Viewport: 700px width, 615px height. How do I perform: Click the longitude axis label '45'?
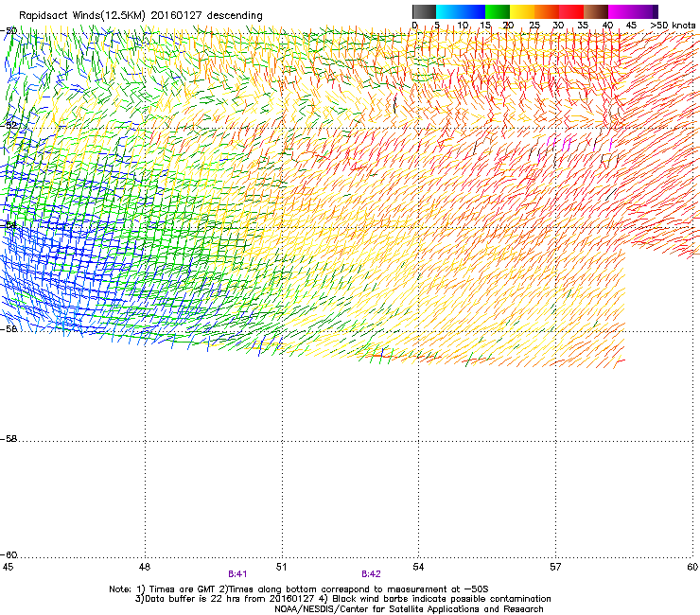(x=8, y=567)
